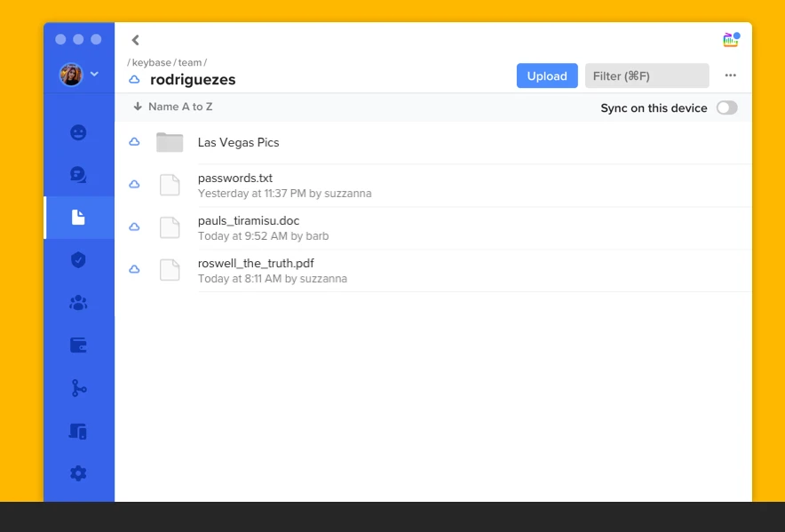
Task: Select the roswell_the_truth.pdf file name
Action: click(x=256, y=263)
